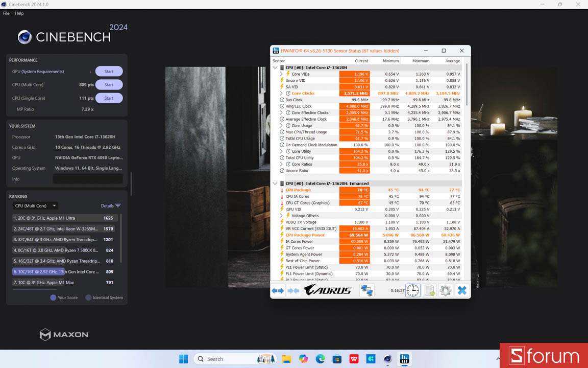Expand the Voltage Offsets entry
This screenshot has width=588, height=368.
point(280,216)
